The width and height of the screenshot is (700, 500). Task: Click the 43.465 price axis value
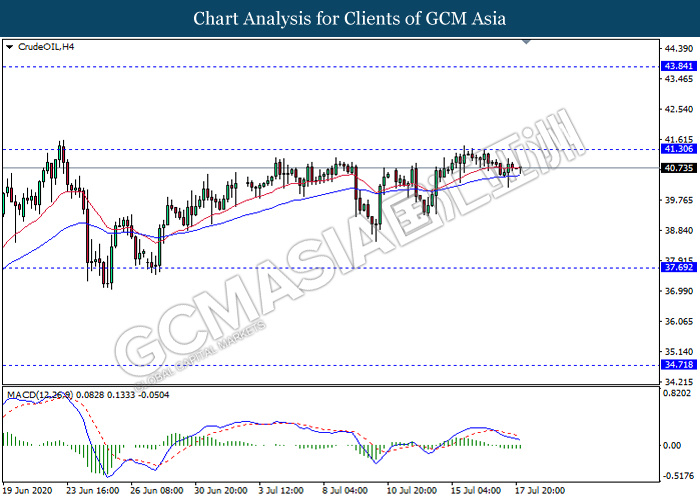click(x=679, y=79)
